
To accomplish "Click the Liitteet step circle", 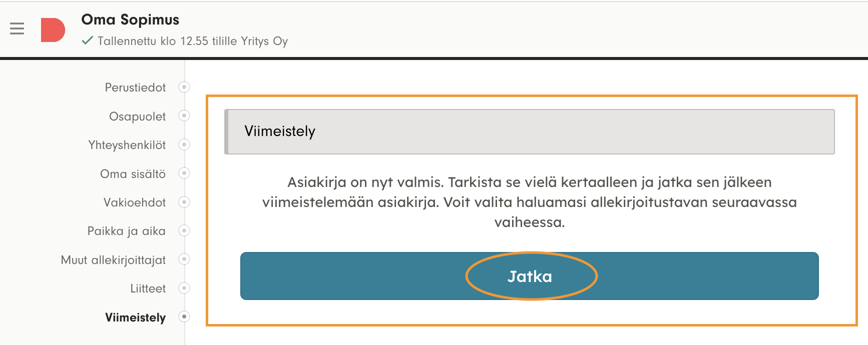I will click(184, 288).
